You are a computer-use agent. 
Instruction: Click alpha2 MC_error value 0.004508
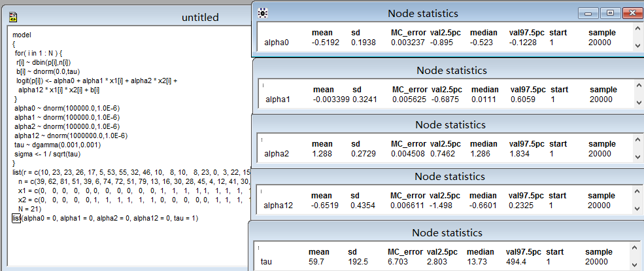(x=408, y=154)
